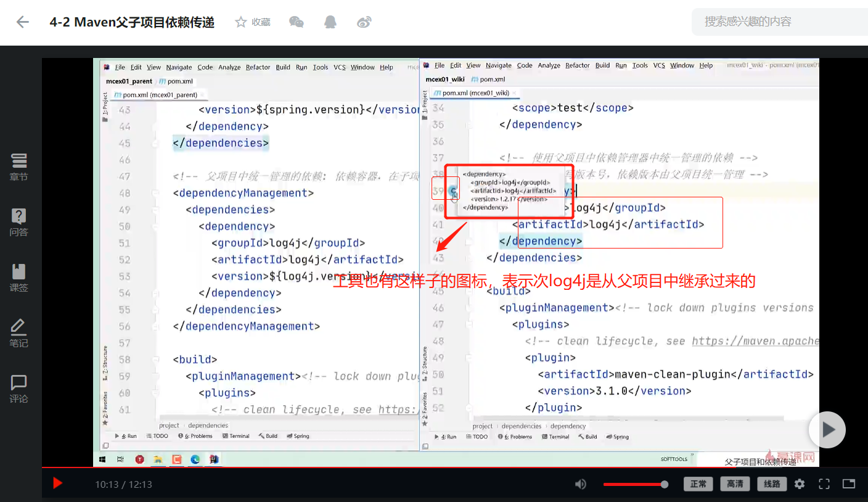Open the 课签 bookmarks panel
The image size is (868, 502).
[x=18, y=278]
